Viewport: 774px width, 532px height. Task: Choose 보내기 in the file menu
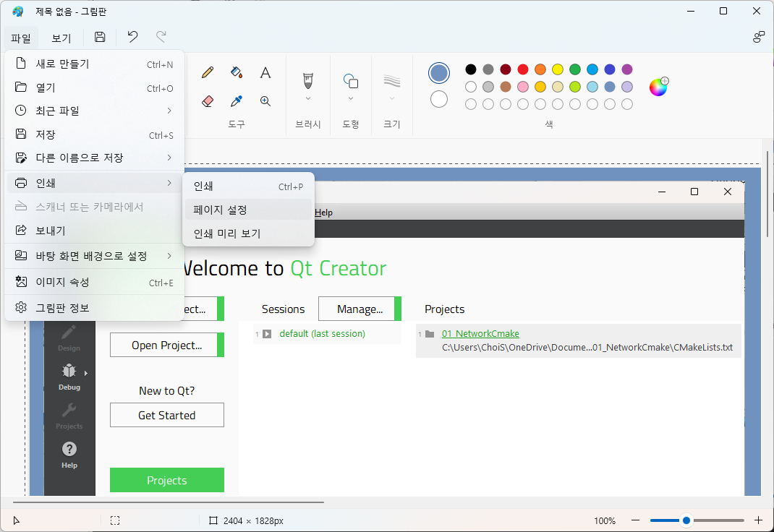click(x=94, y=231)
